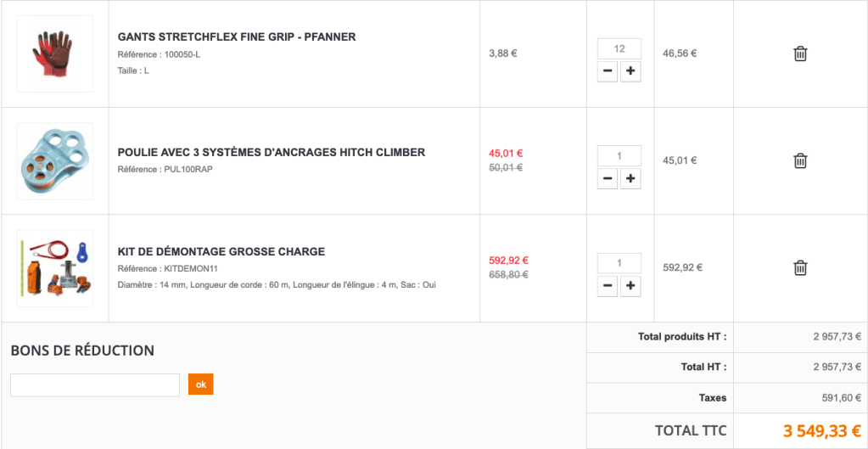This screenshot has width=868, height=449.
Task: Increase quantity of Gants Stretchflex gloves
Action: pos(630,71)
